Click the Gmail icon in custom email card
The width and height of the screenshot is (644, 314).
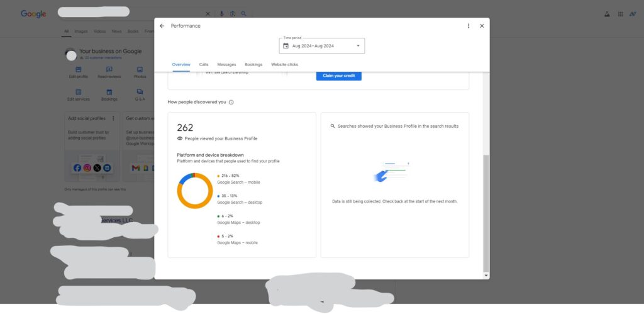coord(136,168)
